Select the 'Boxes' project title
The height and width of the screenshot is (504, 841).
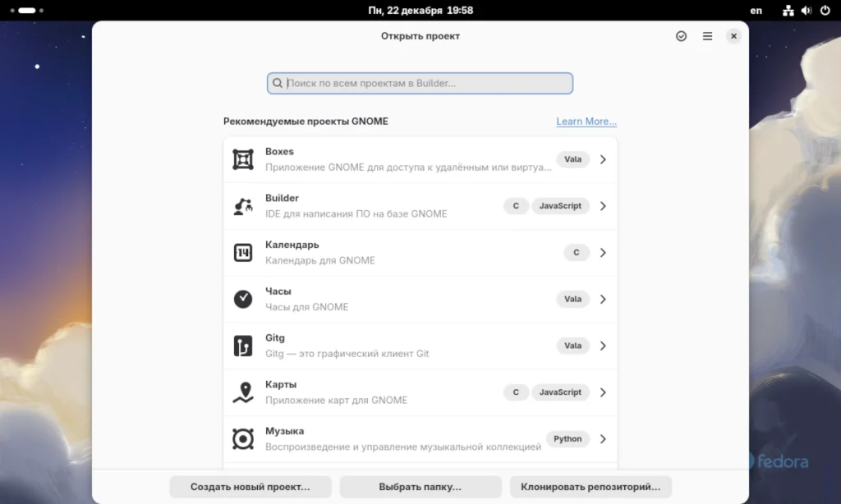(279, 152)
